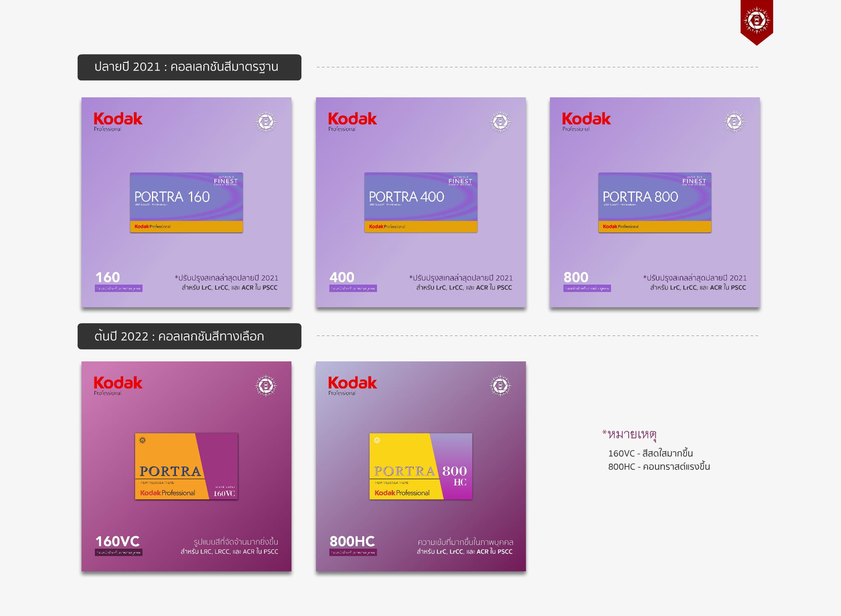Click the Kodak Professional logo on the 800 card
Image resolution: width=841 pixels, height=616 pixels.
586,122
